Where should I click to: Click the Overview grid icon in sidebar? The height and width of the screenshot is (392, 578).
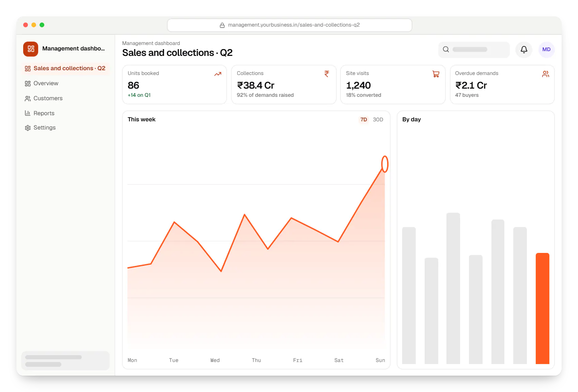coord(28,84)
